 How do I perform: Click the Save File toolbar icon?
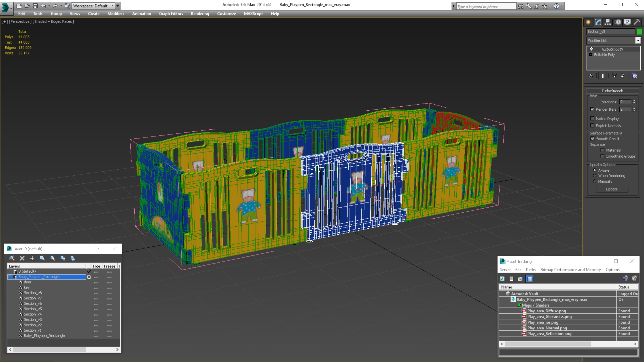[35, 6]
